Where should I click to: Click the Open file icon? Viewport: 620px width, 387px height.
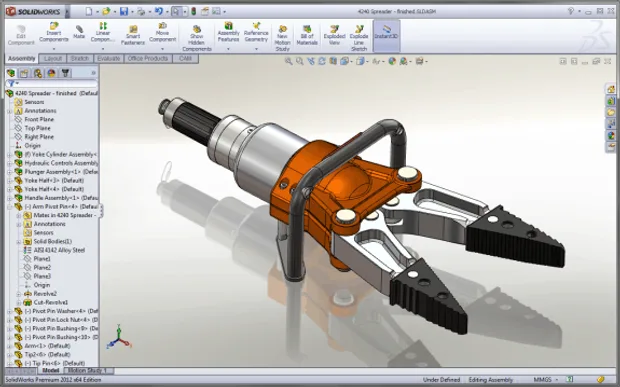pos(106,11)
